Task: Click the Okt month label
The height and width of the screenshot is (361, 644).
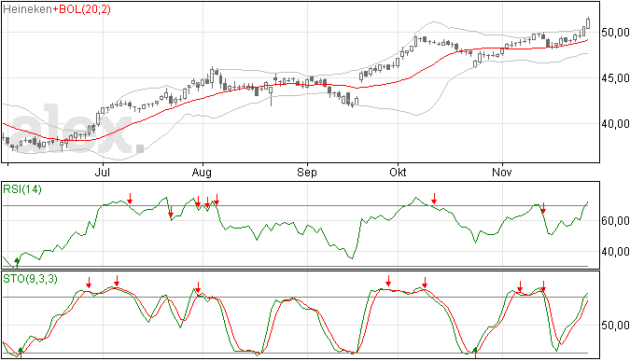Action: click(x=398, y=172)
